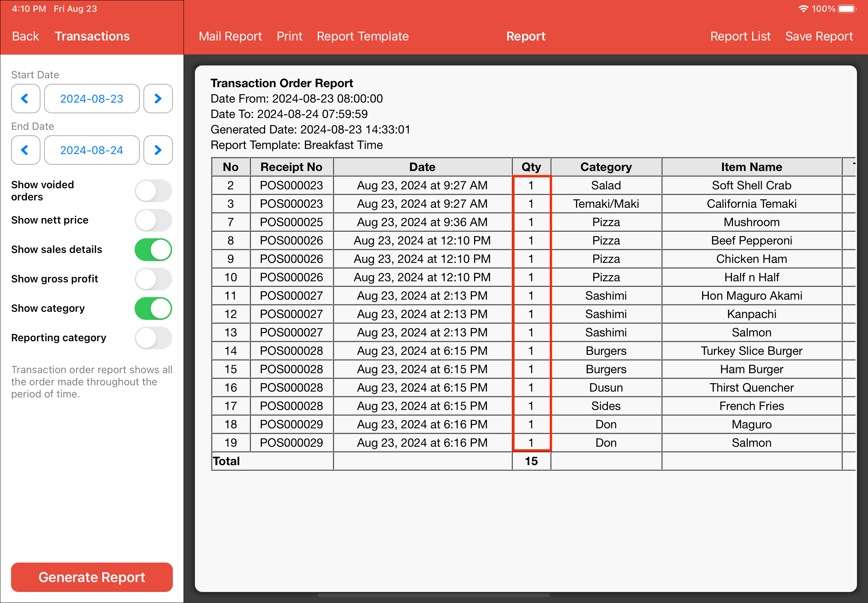Open the Start Date 2024-08-23 picker
The width and height of the screenshot is (868, 603).
click(x=92, y=99)
